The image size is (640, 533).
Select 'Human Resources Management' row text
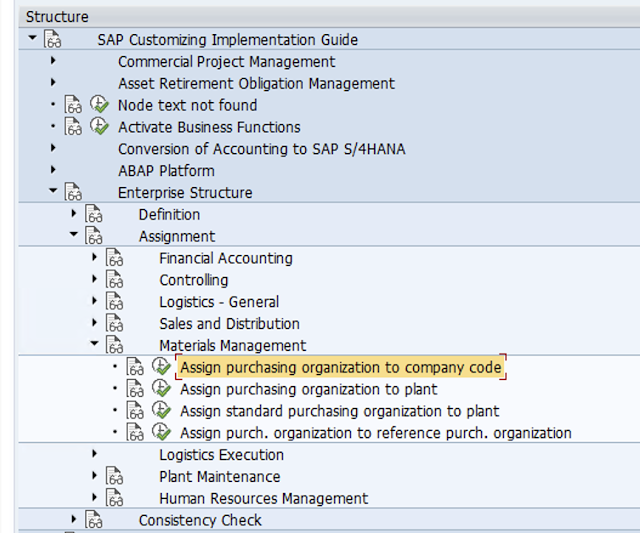(x=264, y=498)
